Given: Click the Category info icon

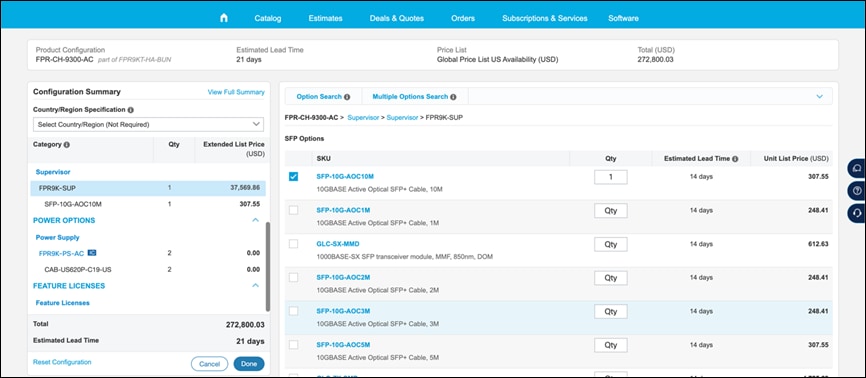Looking at the screenshot, I should (x=67, y=145).
